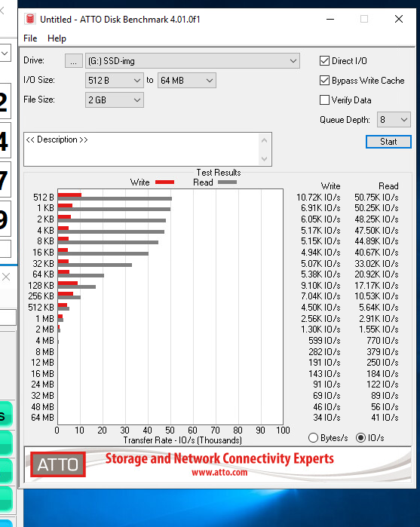Click the 10.72K IO/s write value

coord(318,198)
